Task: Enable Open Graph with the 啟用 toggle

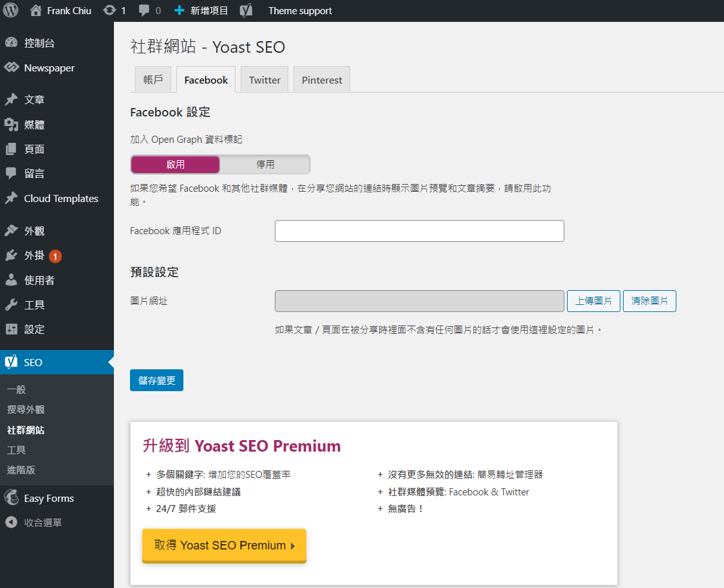Action: coord(175,165)
